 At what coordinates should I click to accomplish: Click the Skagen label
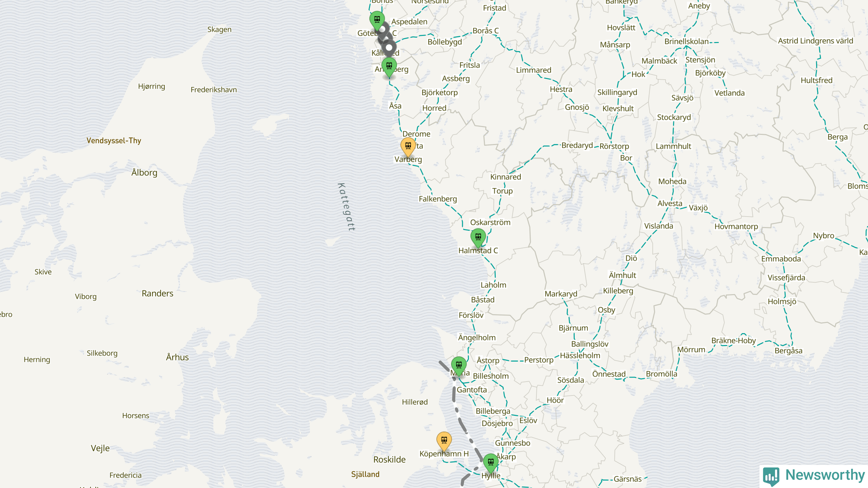[219, 30]
